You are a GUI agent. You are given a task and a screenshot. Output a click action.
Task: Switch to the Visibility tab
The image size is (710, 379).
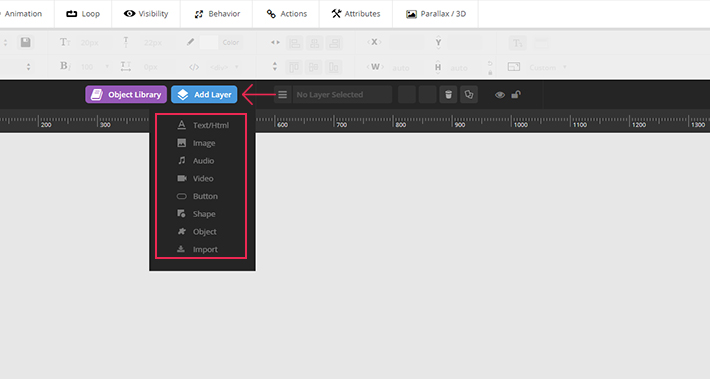[146, 14]
